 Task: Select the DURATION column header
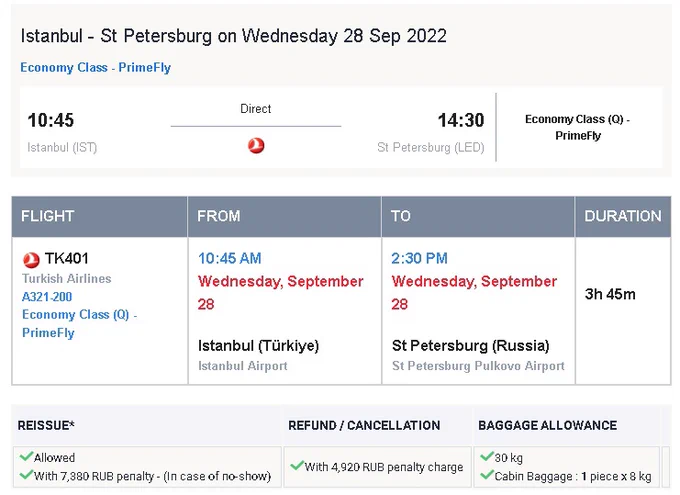623,216
